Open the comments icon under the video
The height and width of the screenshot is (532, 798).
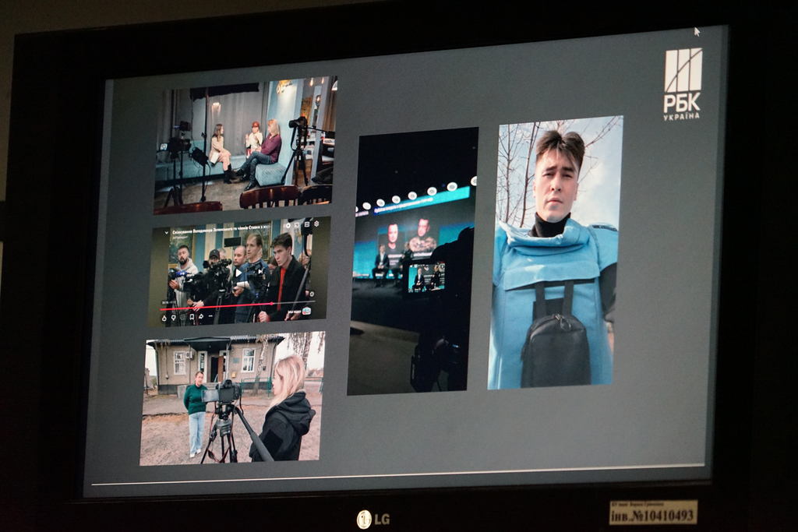point(182,318)
